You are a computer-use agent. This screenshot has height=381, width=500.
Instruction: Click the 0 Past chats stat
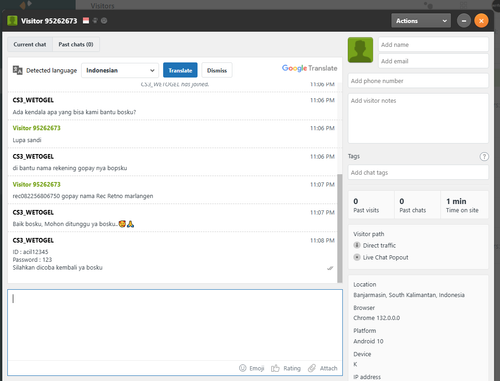[x=417, y=205]
